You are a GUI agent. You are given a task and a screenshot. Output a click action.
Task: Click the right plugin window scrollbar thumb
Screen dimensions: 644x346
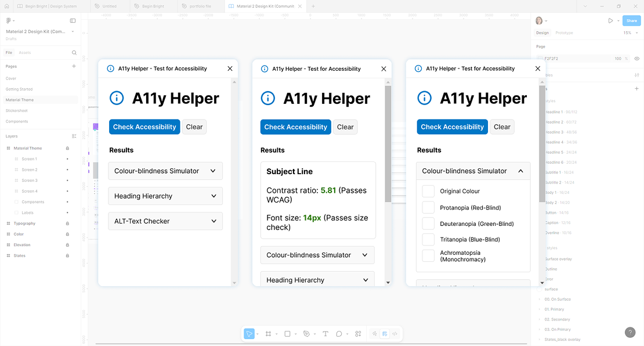point(542,144)
